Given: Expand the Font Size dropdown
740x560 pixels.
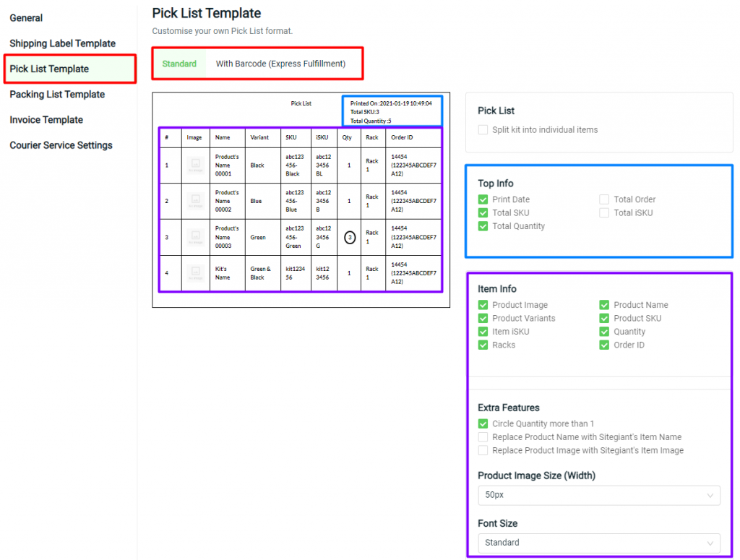Looking at the screenshot, I should 598,543.
